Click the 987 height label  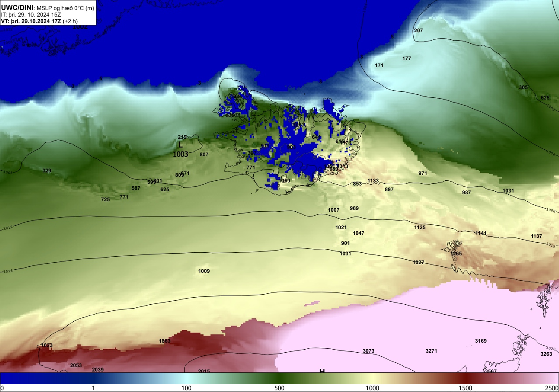click(466, 193)
